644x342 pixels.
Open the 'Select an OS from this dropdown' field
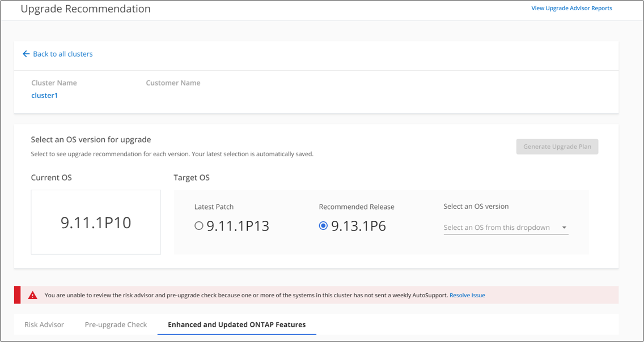tap(497, 228)
